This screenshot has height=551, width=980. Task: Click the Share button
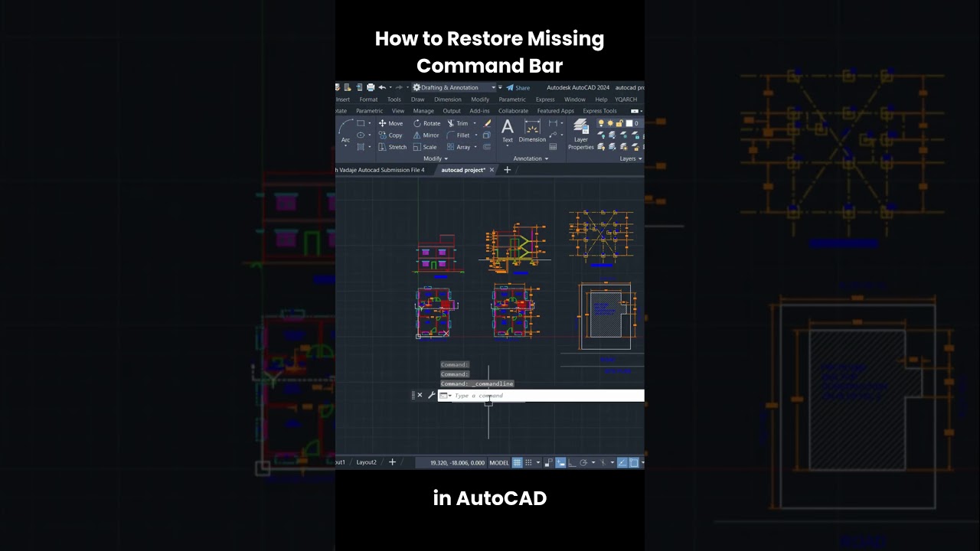pos(518,87)
